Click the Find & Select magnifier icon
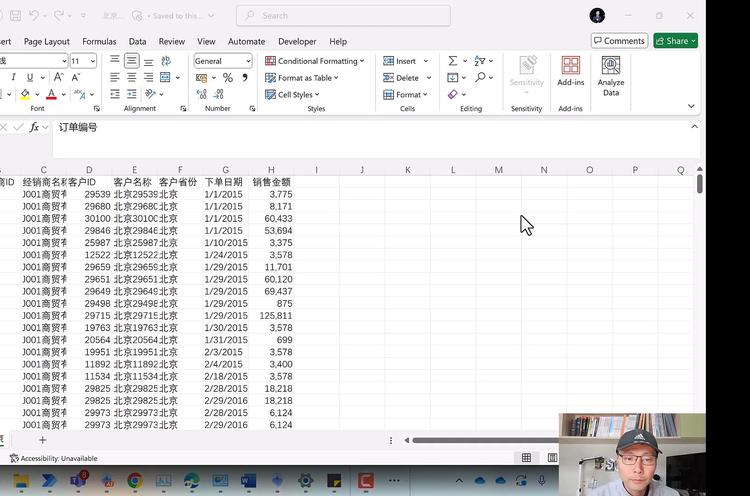750x496 pixels. tap(480, 77)
